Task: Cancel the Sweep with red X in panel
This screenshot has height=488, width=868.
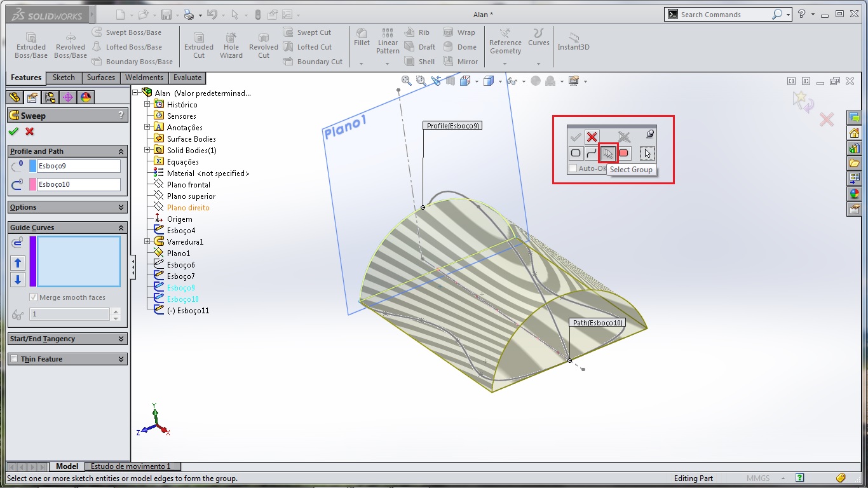Action: point(29,132)
